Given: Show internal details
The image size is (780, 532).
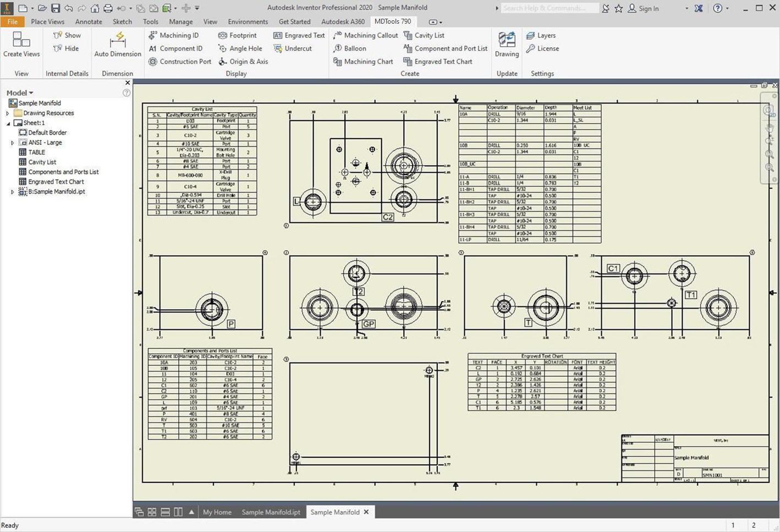Looking at the screenshot, I should pos(67,35).
